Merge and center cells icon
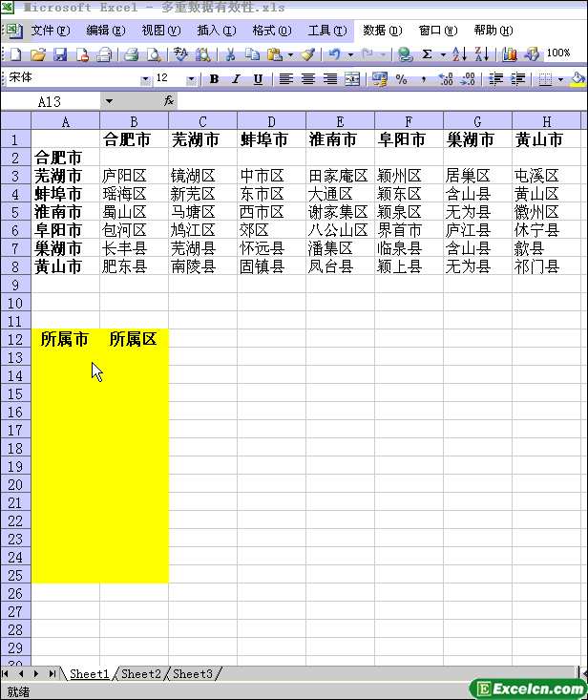This screenshot has height=700, width=588. click(x=352, y=79)
